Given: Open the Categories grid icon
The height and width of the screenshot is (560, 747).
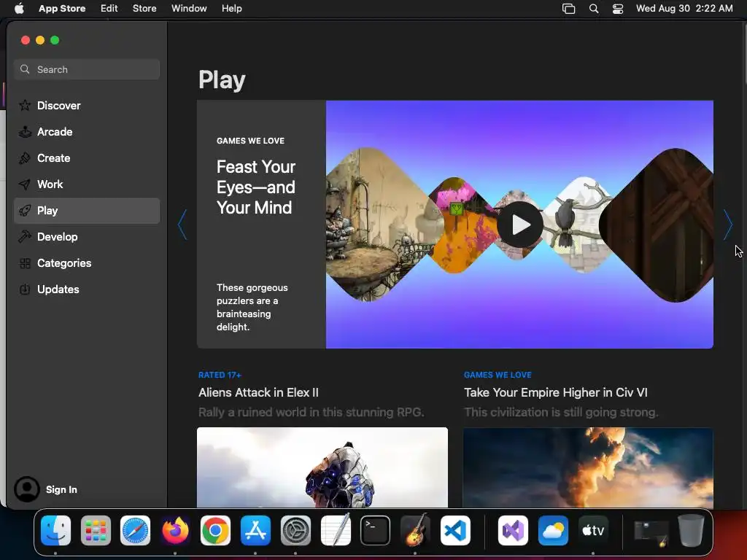Looking at the screenshot, I should pos(25,262).
